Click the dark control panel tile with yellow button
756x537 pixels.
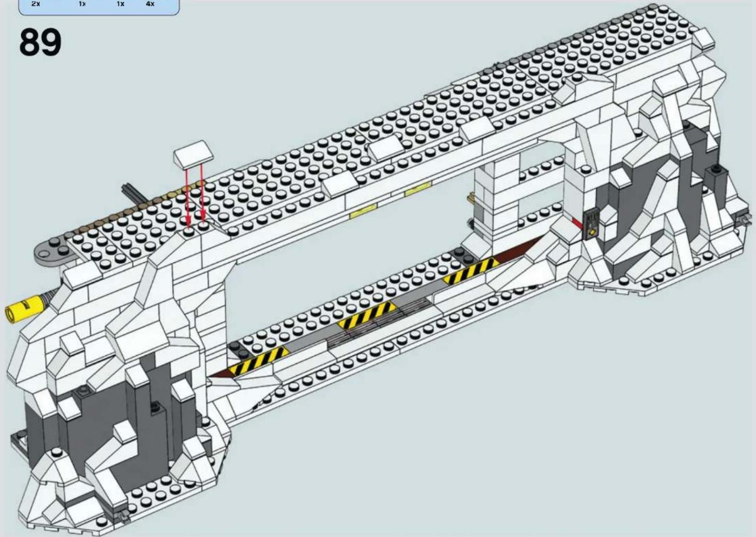(x=593, y=224)
